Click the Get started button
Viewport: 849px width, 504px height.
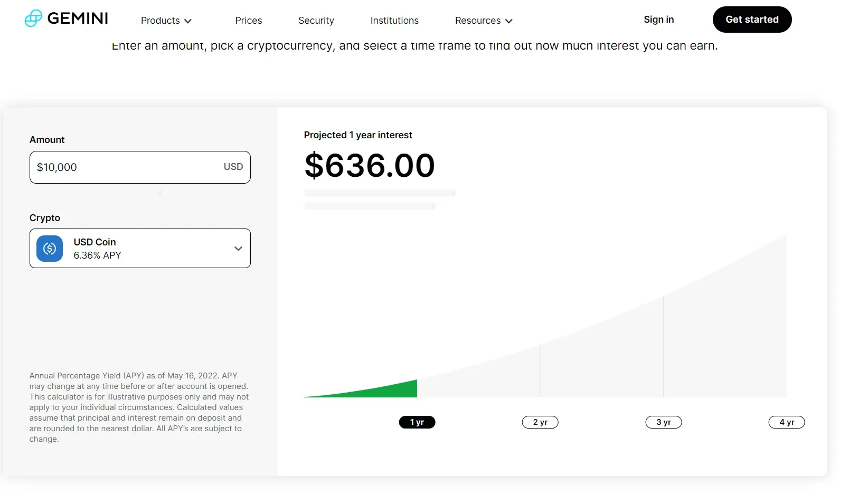[x=752, y=20]
